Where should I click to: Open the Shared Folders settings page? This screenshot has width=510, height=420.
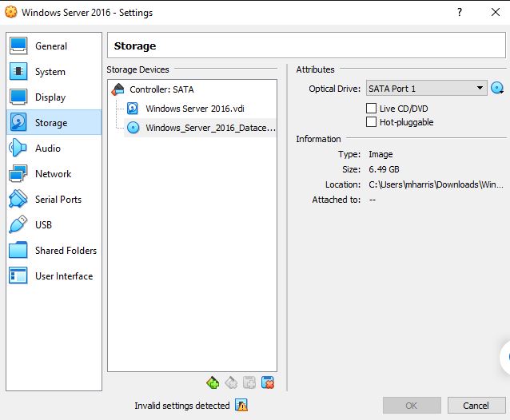[x=66, y=251]
